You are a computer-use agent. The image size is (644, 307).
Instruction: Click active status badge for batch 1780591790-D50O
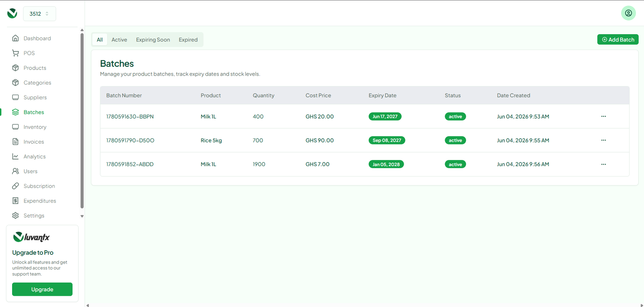tap(455, 140)
